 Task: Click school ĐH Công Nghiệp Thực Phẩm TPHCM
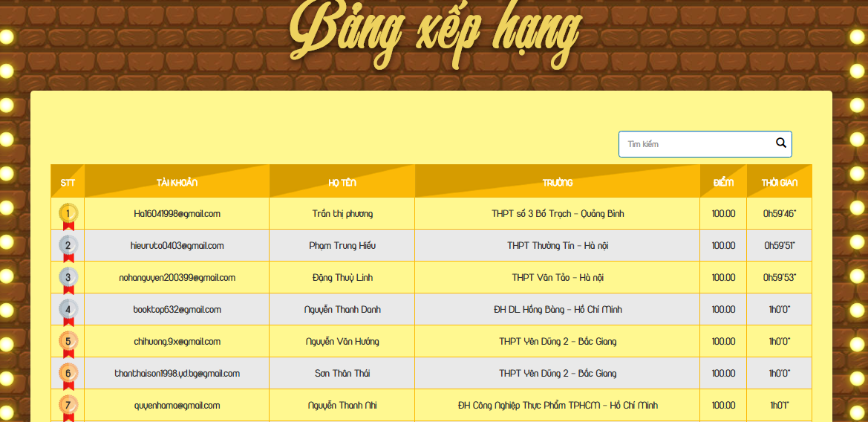pos(558,406)
